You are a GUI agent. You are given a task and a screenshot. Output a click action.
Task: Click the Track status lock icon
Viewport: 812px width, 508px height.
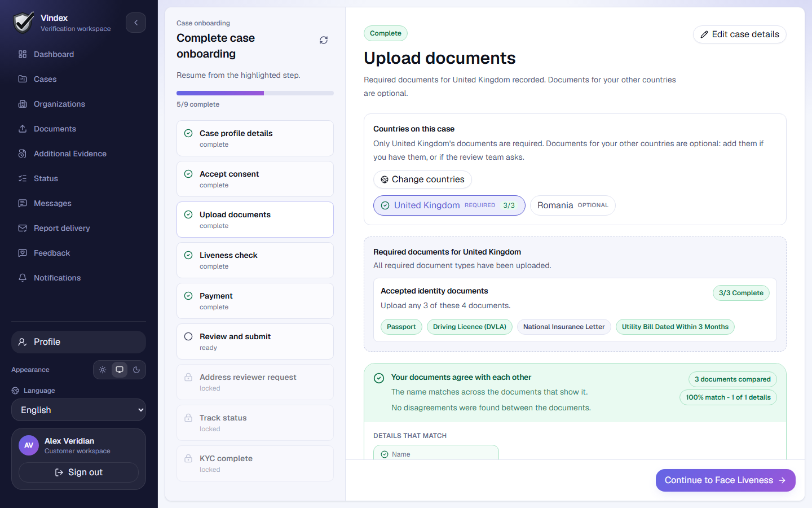pos(188,418)
